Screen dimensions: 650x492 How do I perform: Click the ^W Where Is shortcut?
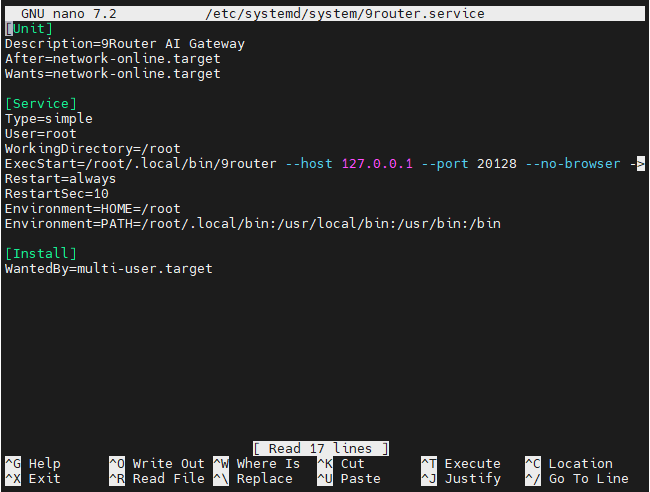257,463
